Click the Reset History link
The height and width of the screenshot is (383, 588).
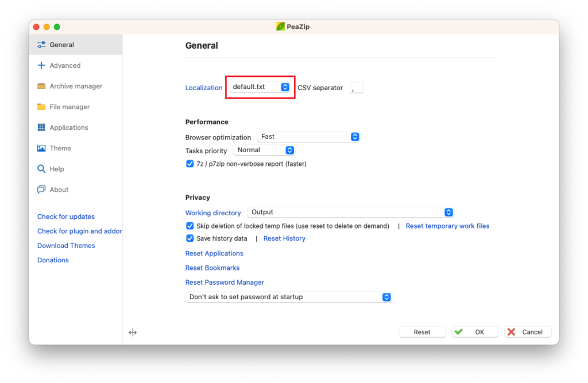[284, 238]
